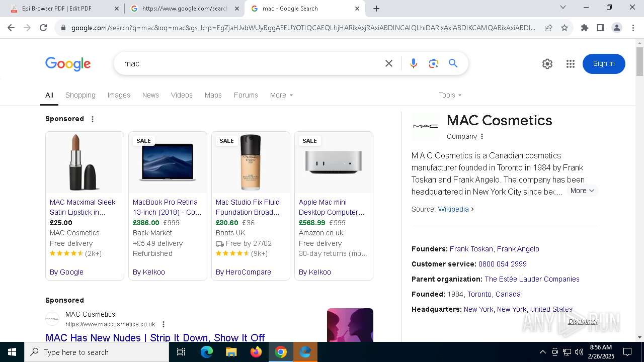Image resolution: width=644 pixels, height=362 pixels.
Task: Open Windows Start menu
Action: 12,352
